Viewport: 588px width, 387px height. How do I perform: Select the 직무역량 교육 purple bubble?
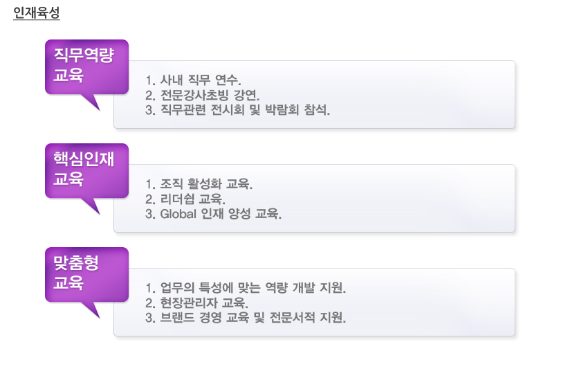[x=86, y=67]
